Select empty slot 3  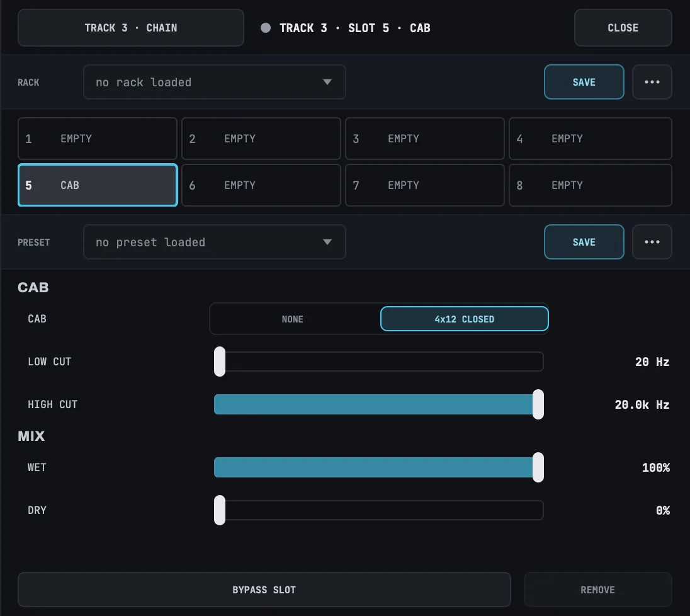(425, 139)
